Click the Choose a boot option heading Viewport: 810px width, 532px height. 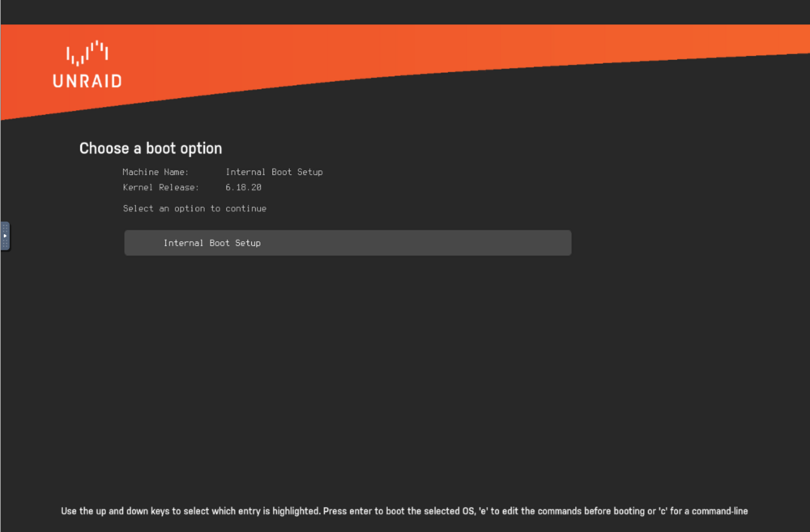[x=151, y=149]
